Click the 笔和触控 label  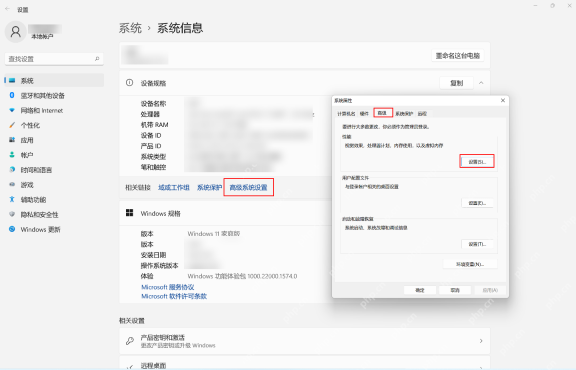[153, 167]
